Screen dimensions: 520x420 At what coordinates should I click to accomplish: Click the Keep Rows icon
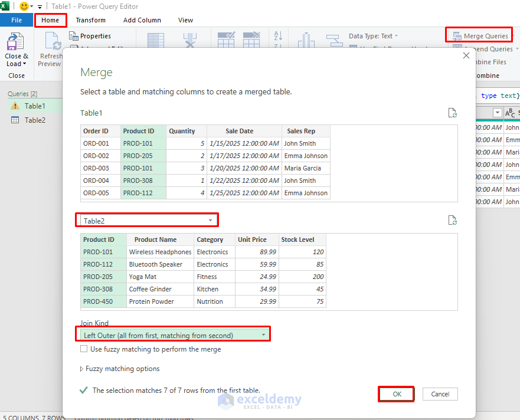pyautogui.click(x=226, y=40)
